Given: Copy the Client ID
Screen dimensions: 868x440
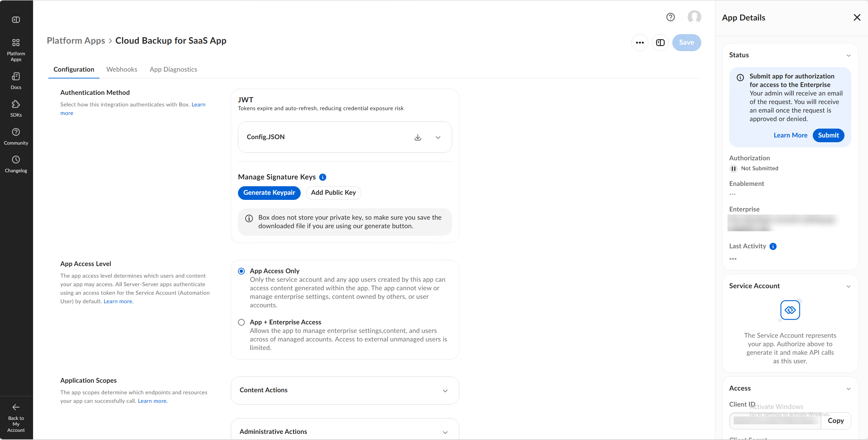Looking at the screenshot, I should (x=836, y=421).
